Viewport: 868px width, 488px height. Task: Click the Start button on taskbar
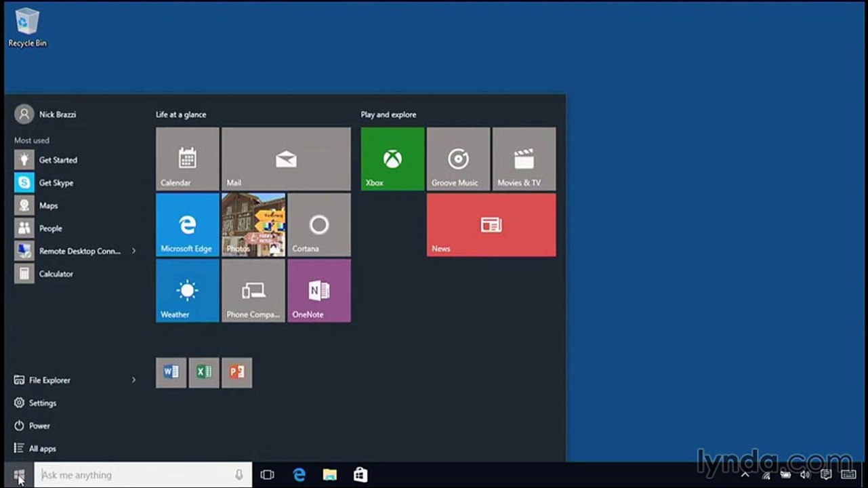point(18,475)
